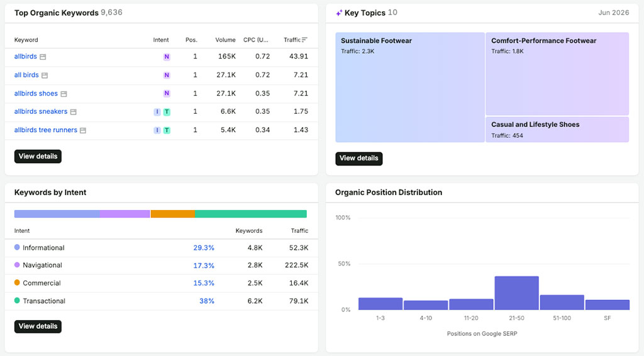This screenshot has width=644, height=356.
Task: Click the green Transactional segment of intent bar
Action: coord(251,214)
